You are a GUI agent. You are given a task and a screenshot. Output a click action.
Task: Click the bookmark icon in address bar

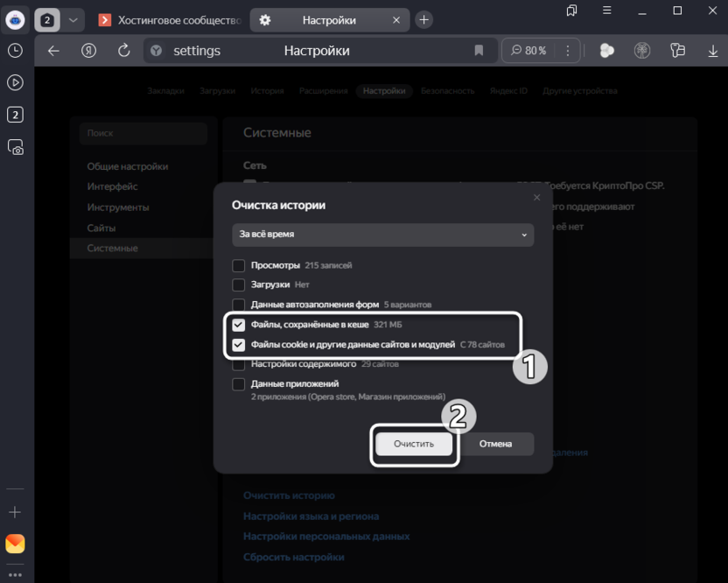(479, 51)
